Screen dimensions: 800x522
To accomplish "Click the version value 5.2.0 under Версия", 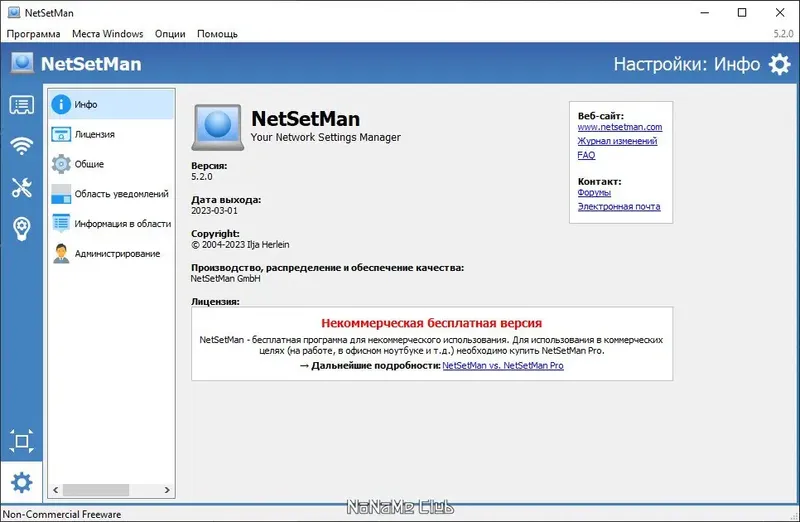I will pos(202,177).
